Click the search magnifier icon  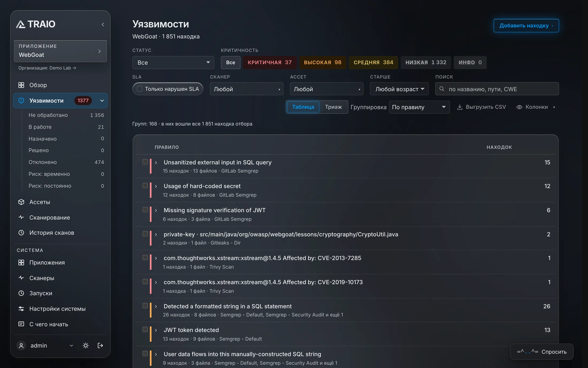[442, 89]
